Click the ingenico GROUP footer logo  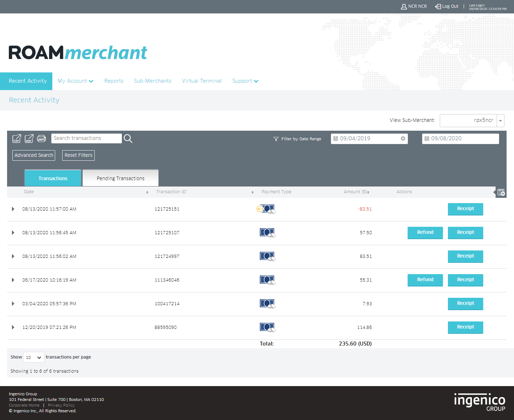(480, 402)
